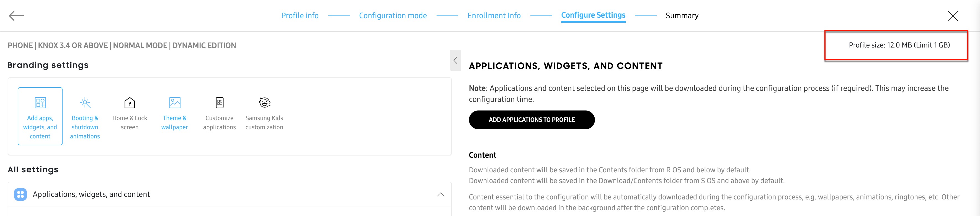The image size is (980, 216).
Task: Go to Configuration mode step
Action: point(393,15)
